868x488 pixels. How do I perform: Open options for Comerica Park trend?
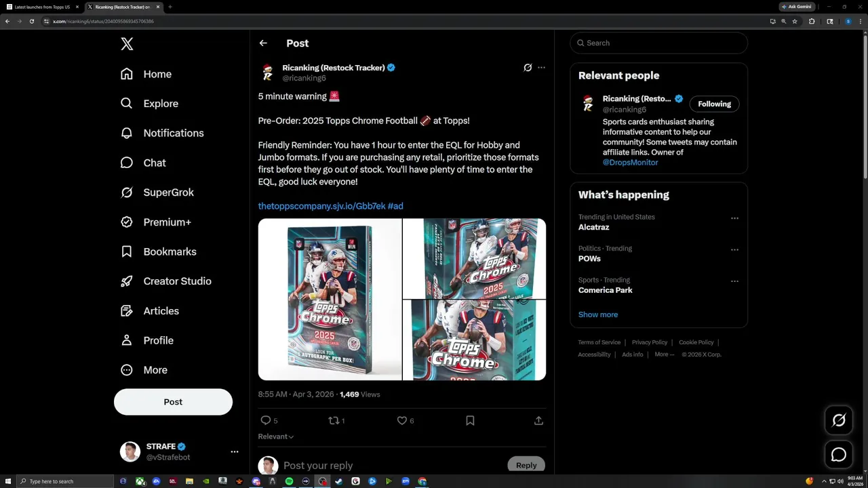(x=734, y=281)
